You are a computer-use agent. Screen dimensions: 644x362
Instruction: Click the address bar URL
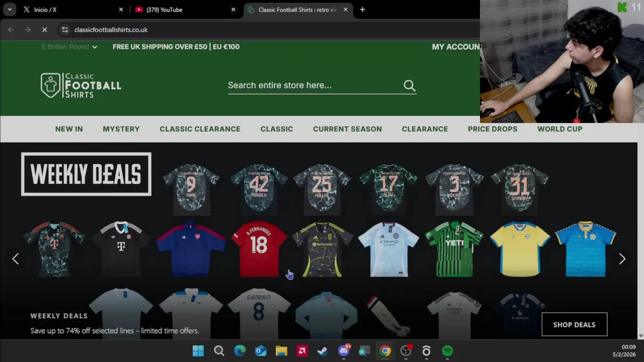[x=111, y=30]
